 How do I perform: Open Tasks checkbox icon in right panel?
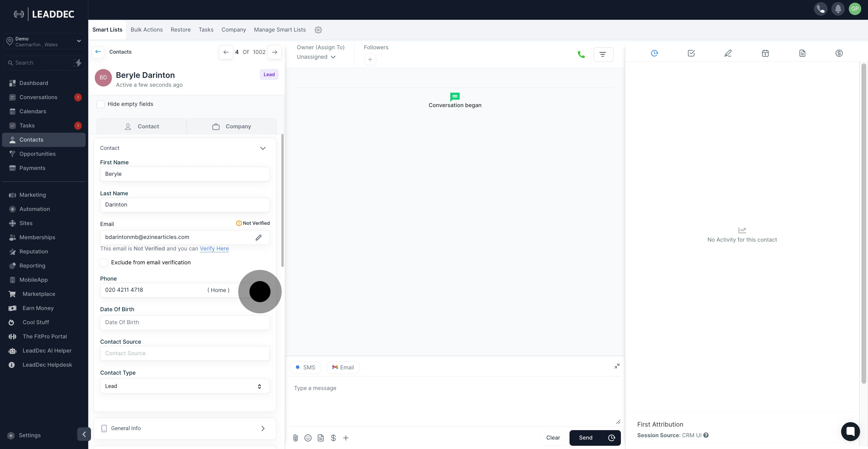tap(691, 53)
